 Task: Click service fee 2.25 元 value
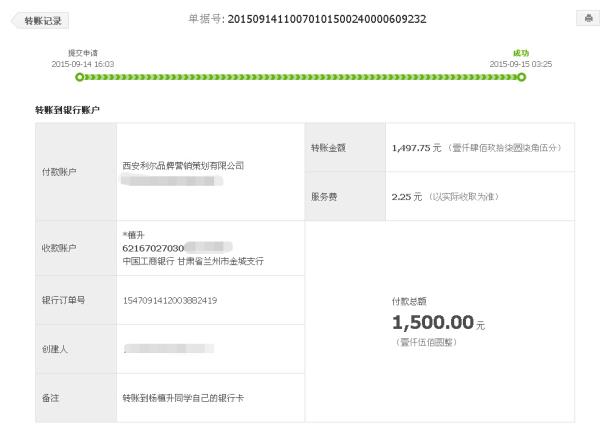tap(406, 197)
